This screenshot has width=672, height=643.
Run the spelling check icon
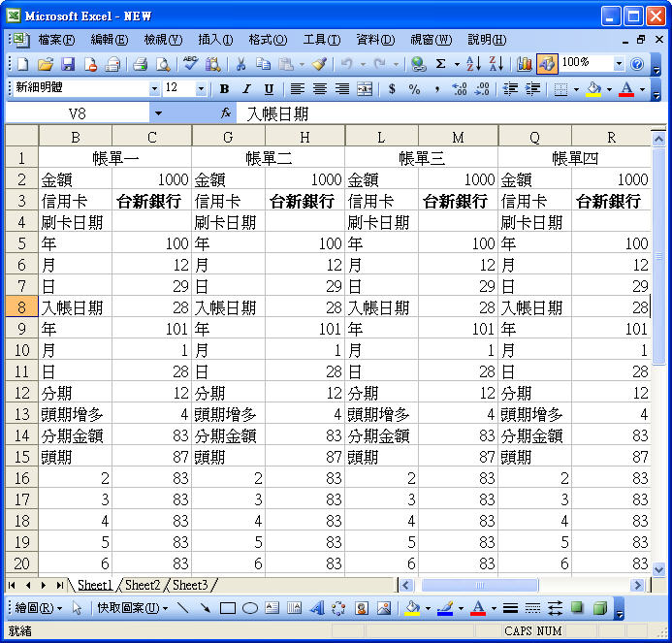tap(190, 64)
